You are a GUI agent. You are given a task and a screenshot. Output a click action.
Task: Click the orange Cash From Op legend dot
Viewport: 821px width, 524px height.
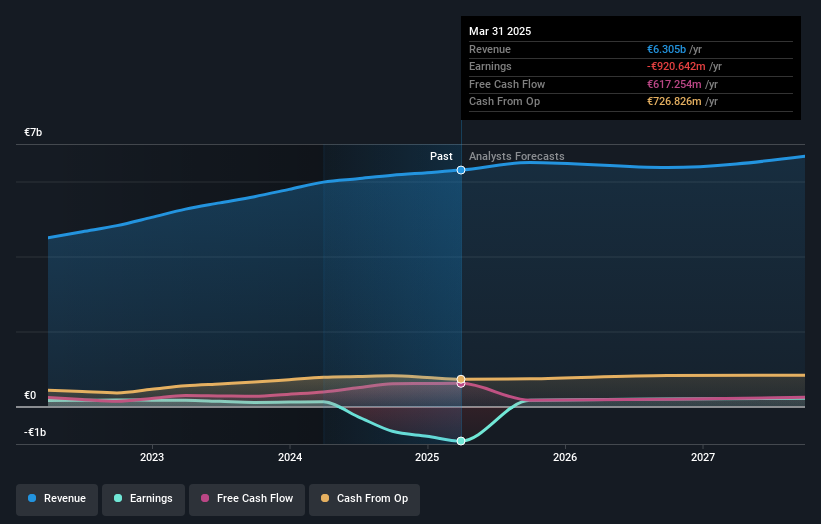coord(325,498)
